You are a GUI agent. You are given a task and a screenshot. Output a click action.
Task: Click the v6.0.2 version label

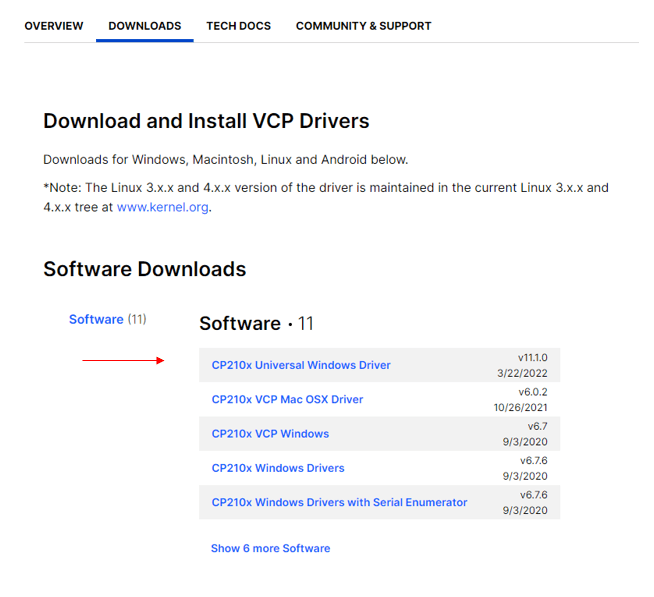tap(532, 392)
